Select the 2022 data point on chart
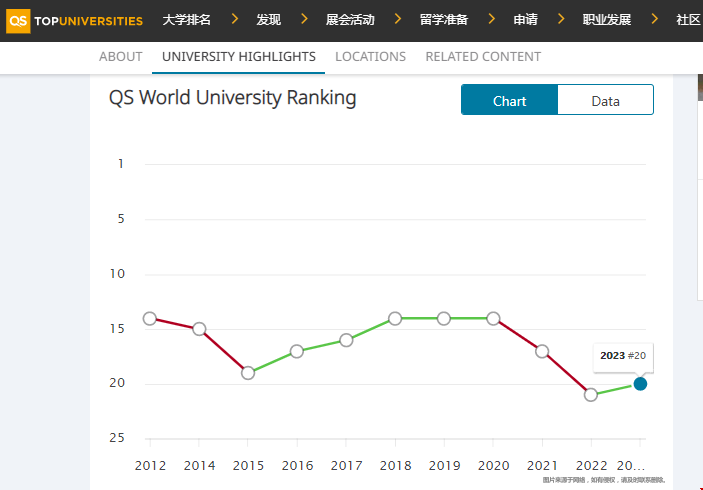The image size is (703, 490). (591, 395)
